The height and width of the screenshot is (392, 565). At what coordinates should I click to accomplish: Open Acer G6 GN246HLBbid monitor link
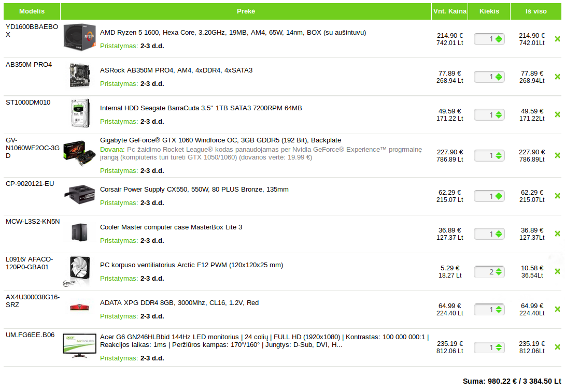[x=264, y=341]
